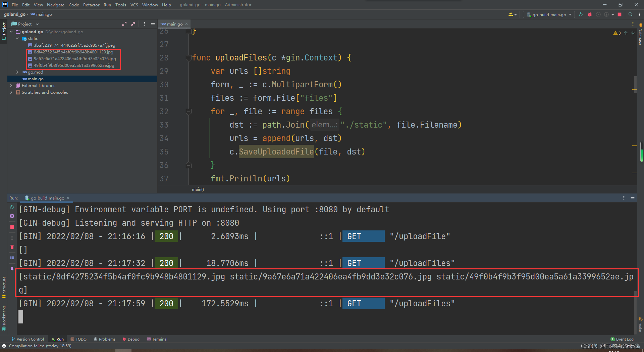This screenshot has width=644, height=352.
Task: Hide the Run tool window
Action: click(633, 198)
